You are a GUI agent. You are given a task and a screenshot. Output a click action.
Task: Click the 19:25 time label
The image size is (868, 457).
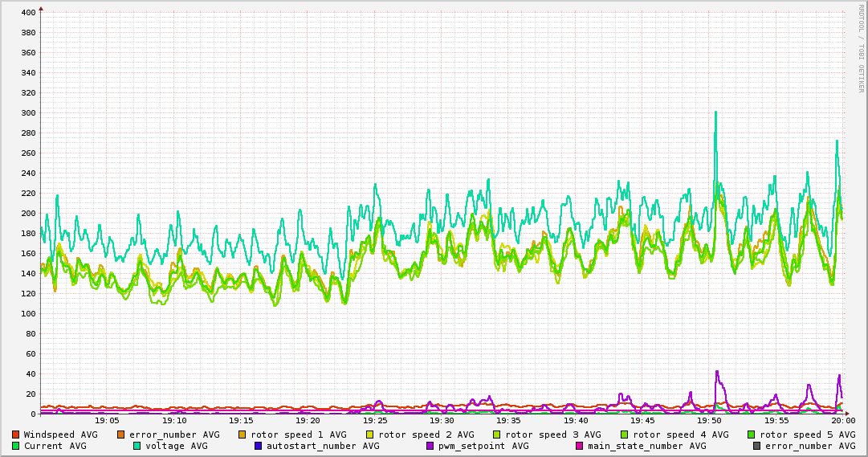[x=375, y=421]
